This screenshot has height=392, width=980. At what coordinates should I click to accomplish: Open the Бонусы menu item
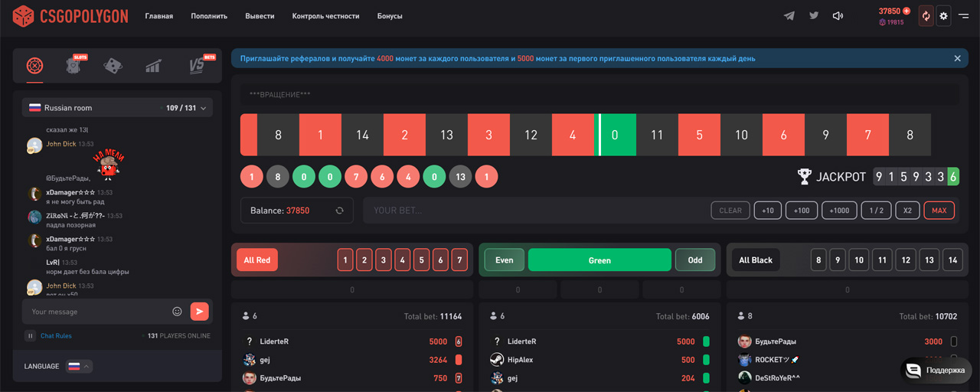[390, 16]
